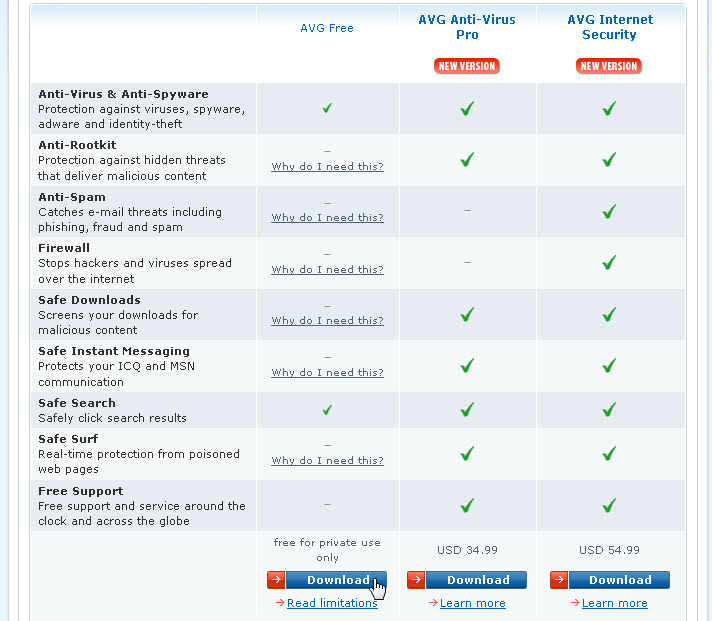Click the 'Safe Instant Messaging' feature title

tap(114, 351)
